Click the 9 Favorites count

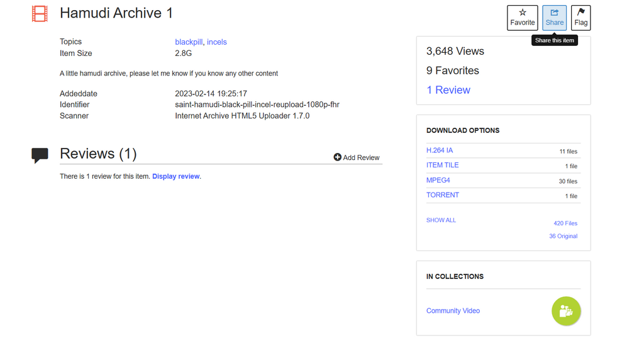pos(453,70)
